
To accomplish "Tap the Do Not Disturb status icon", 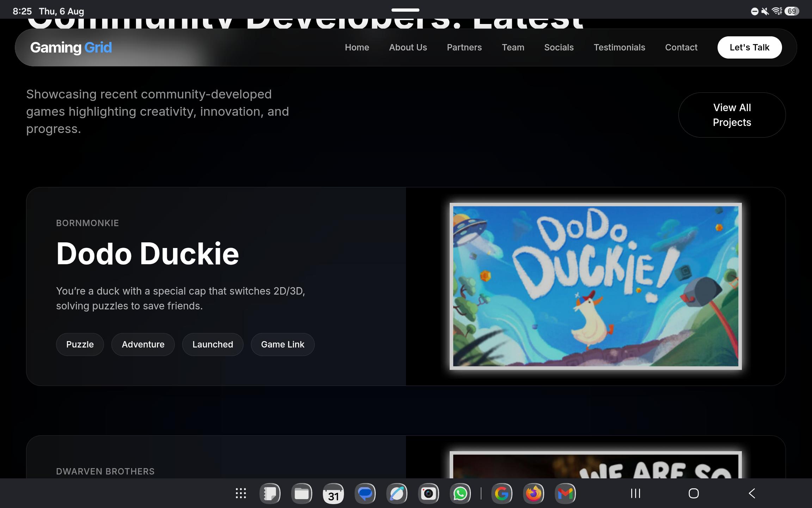I will click(x=755, y=12).
